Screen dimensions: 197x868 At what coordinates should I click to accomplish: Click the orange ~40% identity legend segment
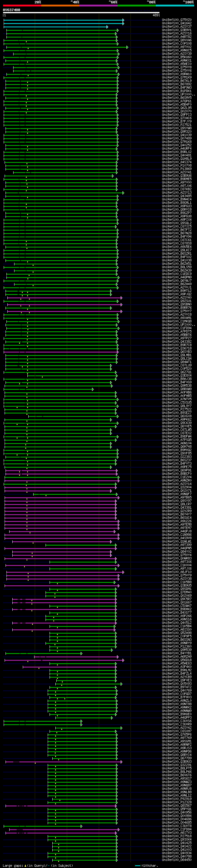(x=60, y=6)
